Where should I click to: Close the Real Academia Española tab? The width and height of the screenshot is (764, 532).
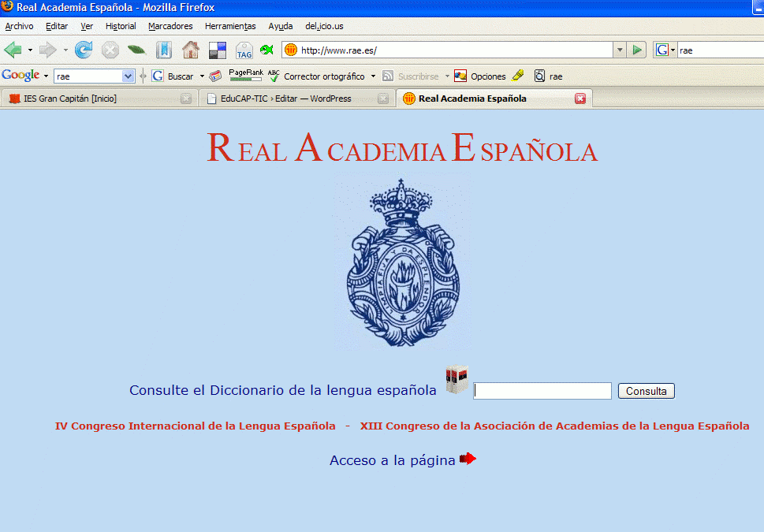coord(580,99)
